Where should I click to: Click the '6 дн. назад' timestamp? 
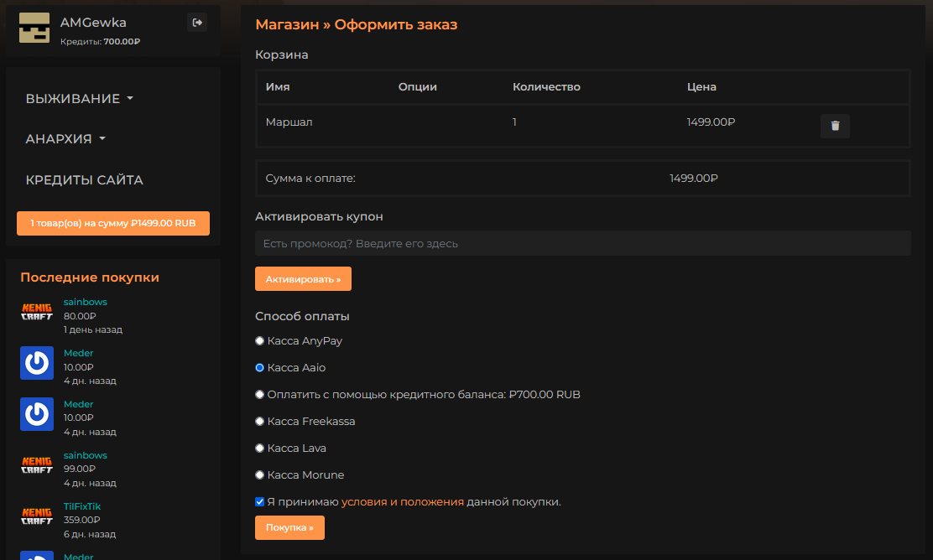tap(90, 535)
